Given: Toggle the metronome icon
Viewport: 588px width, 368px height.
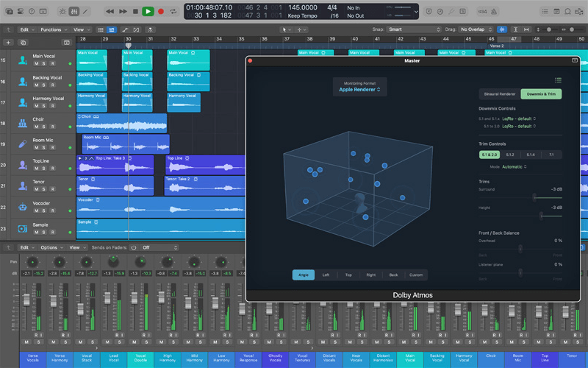Looking at the screenshot, I should 494,11.
